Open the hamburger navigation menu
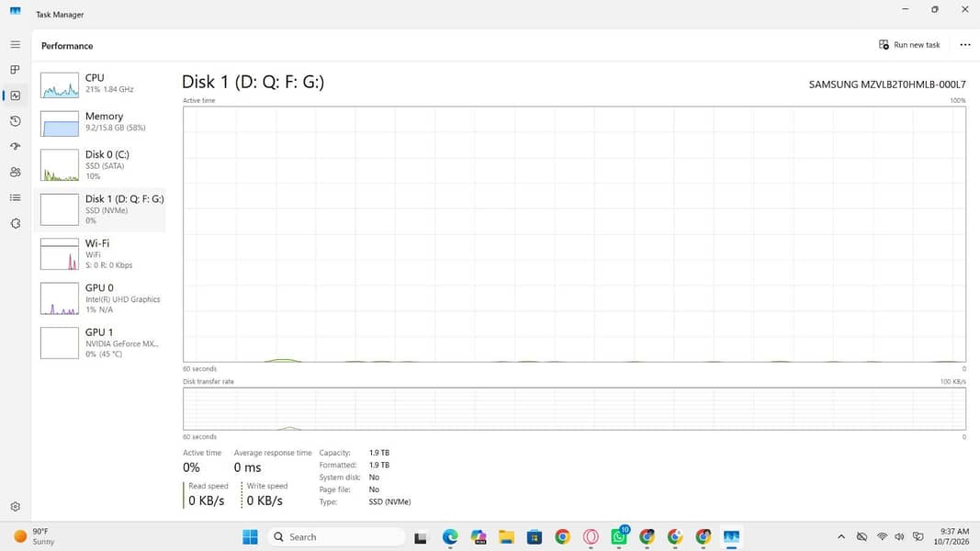980x551 pixels. (x=15, y=44)
